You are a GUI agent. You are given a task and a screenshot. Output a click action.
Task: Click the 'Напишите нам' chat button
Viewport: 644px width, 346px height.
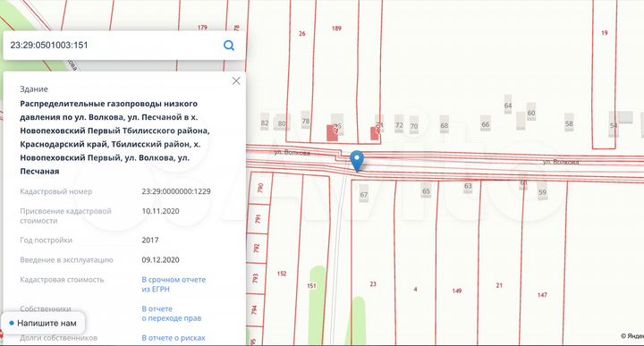[43, 323]
